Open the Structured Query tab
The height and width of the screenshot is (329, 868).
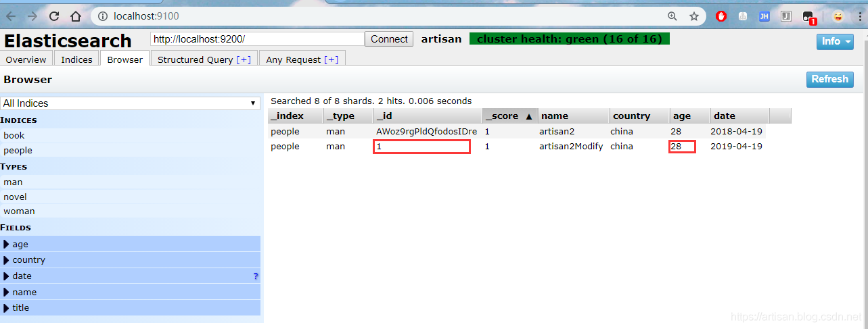pyautogui.click(x=204, y=59)
